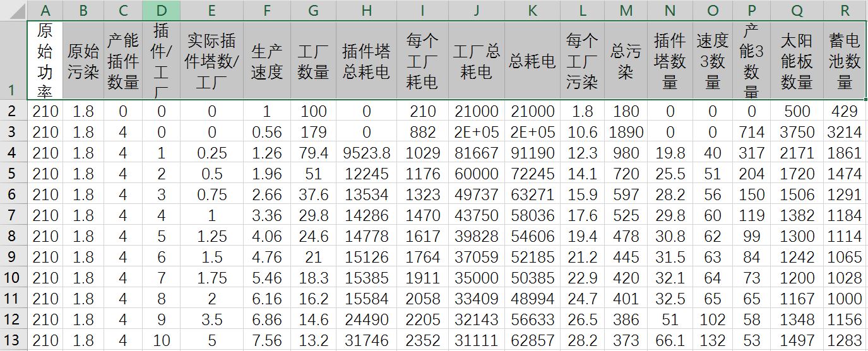
Task: Click the cell showing 597
Action: [x=626, y=194]
